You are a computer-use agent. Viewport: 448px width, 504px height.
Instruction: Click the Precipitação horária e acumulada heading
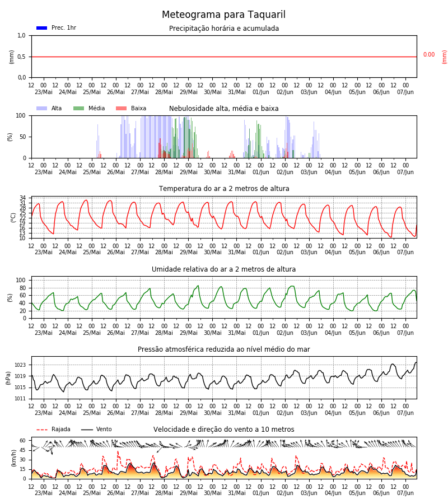click(224, 29)
